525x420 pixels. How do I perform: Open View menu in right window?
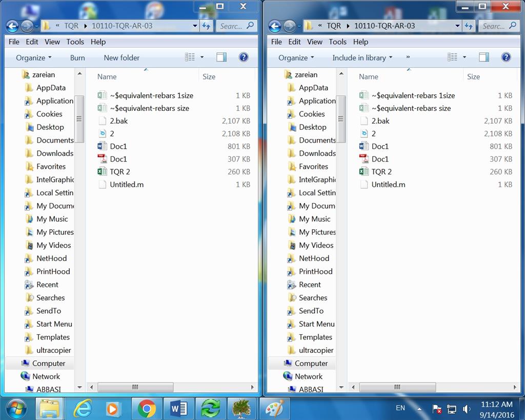(x=315, y=42)
